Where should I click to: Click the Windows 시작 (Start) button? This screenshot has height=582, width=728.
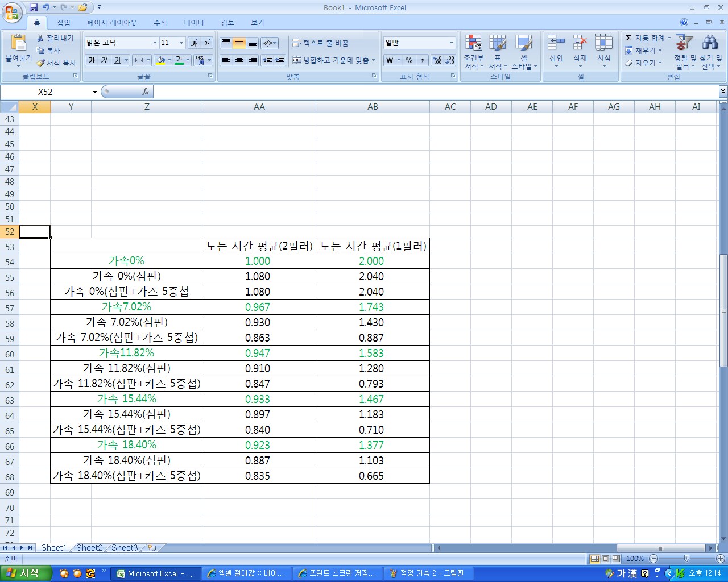[x=26, y=573]
